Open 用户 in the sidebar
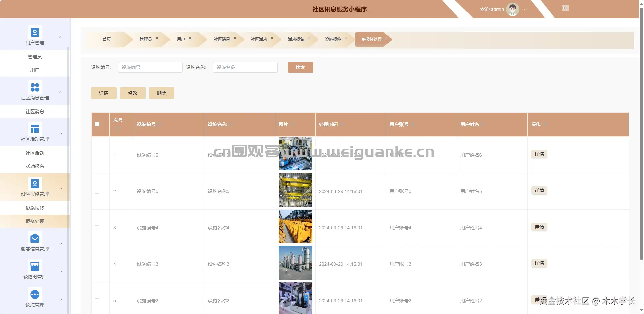 (35, 70)
